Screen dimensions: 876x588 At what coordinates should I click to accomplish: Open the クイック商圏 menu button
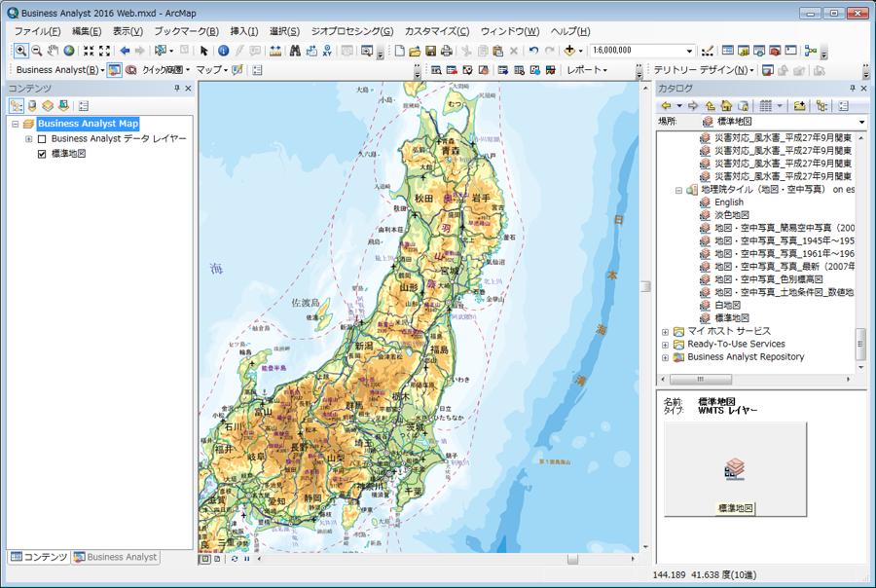(165, 70)
